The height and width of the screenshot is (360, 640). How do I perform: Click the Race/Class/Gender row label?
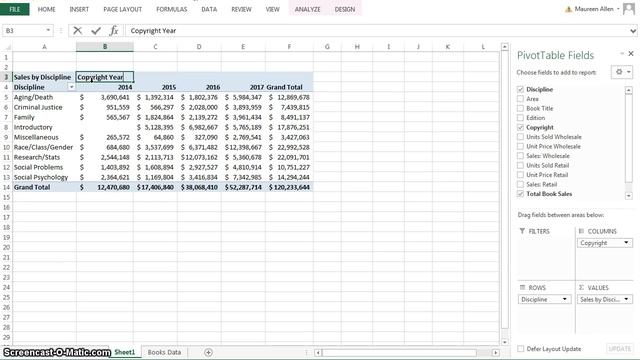click(43, 147)
